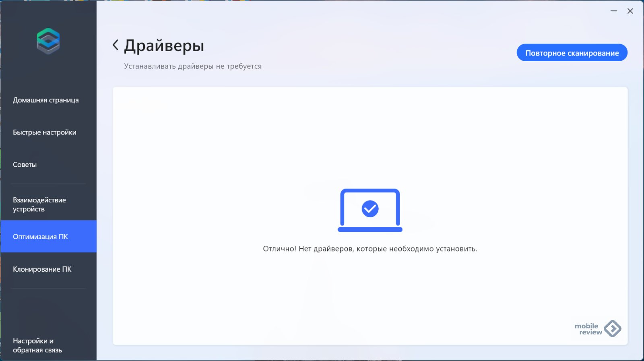Screen dimensions: 644x361
Task: Go back using the chevron beside Драйверы
Action: [x=116, y=45]
